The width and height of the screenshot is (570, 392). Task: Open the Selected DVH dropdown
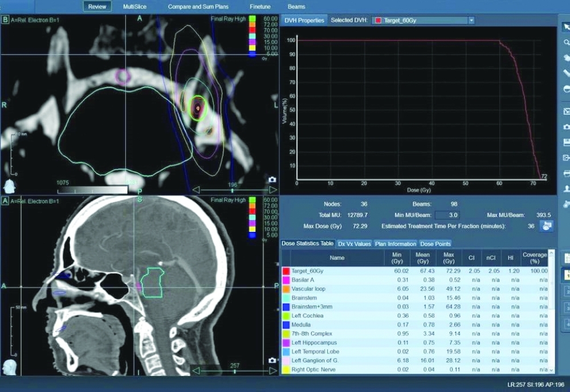point(471,21)
